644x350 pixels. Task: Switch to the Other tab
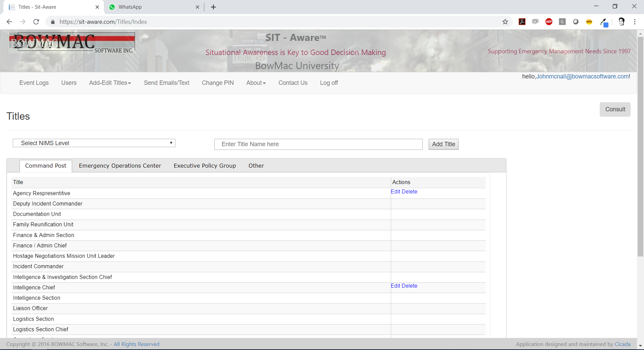pos(256,166)
